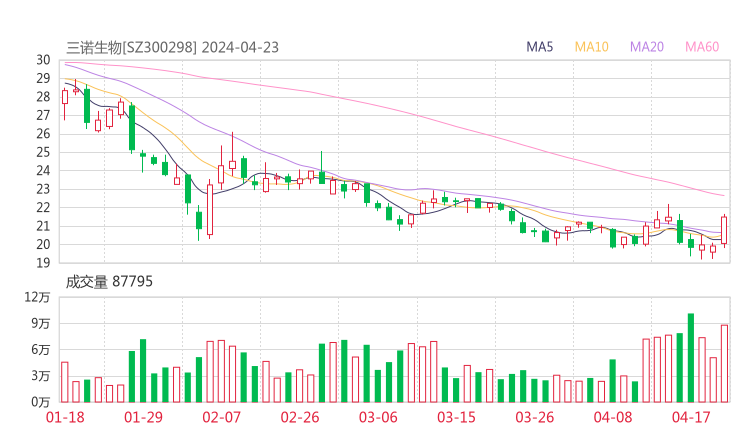Click the 03-06 date axis label
Viewport: 740px width, 440px height.
tap(378, 417)
